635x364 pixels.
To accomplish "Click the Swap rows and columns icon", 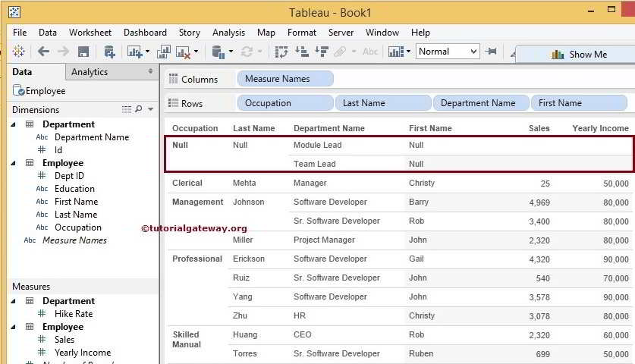I will [281, 52].
